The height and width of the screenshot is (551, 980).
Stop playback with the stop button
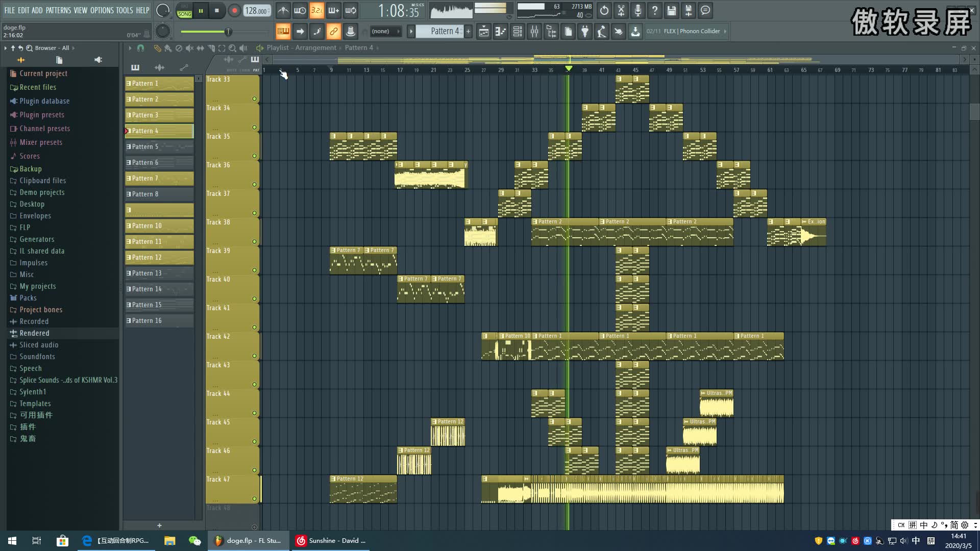tap(217, 11)
